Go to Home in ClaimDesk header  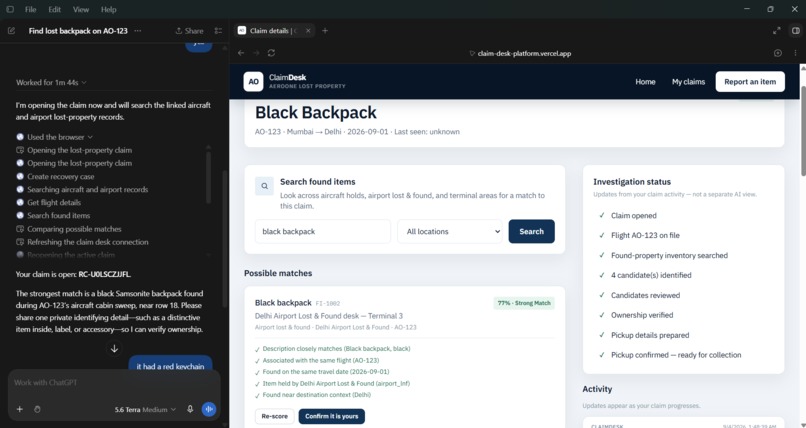click(645, 82)
